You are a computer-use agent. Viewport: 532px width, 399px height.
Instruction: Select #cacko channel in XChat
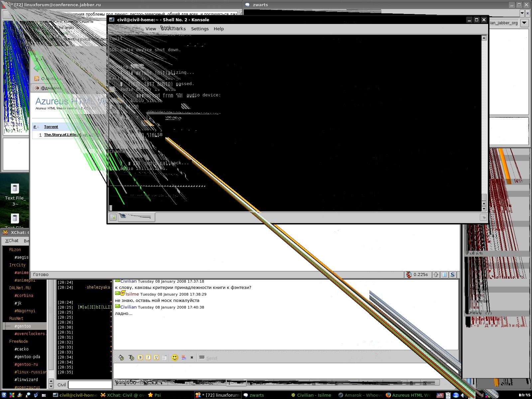(x=21, y=349)
